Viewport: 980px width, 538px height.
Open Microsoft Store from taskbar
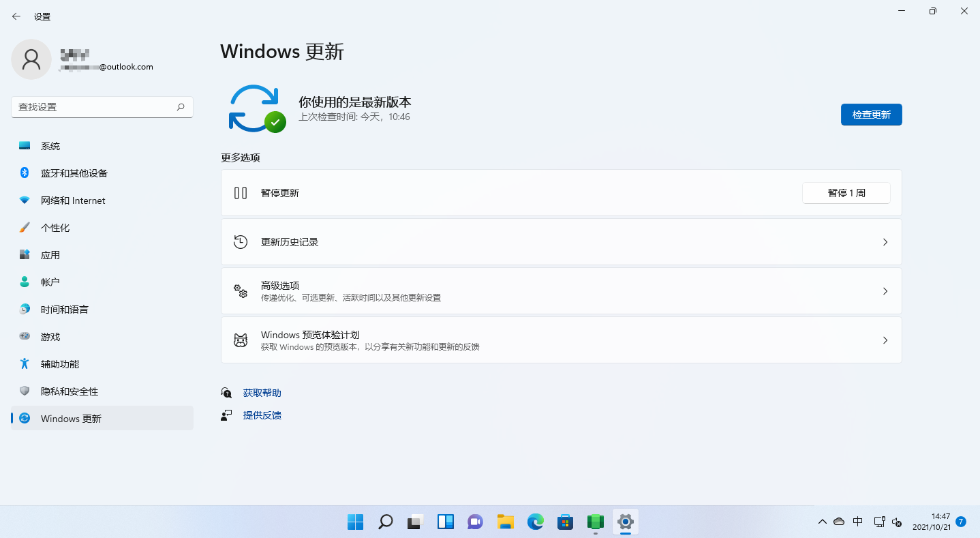565,522
